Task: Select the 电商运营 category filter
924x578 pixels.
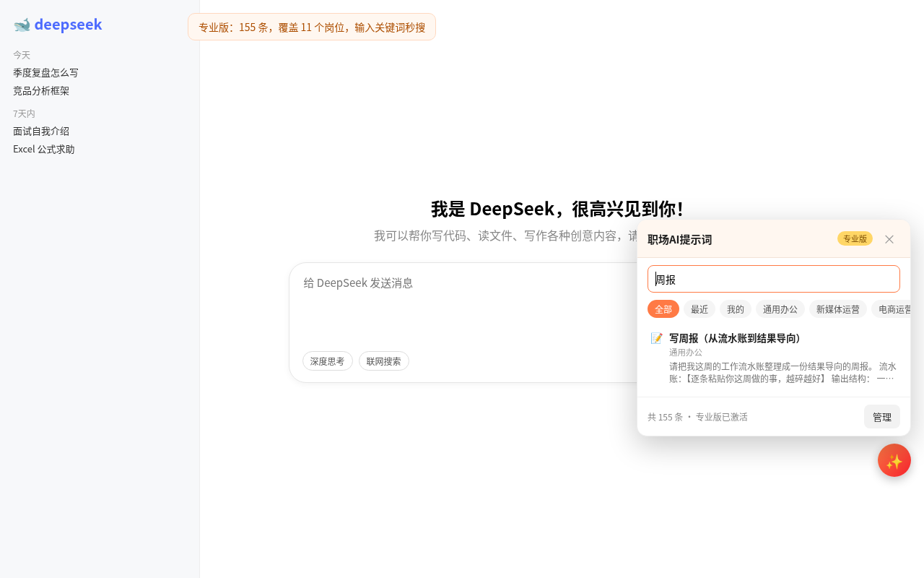Action: point(891,309)
